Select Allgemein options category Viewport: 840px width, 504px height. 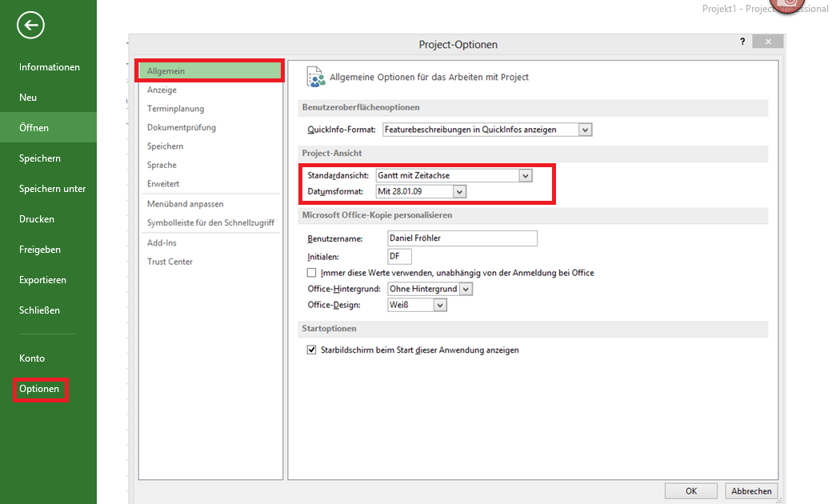pos(210,70)
